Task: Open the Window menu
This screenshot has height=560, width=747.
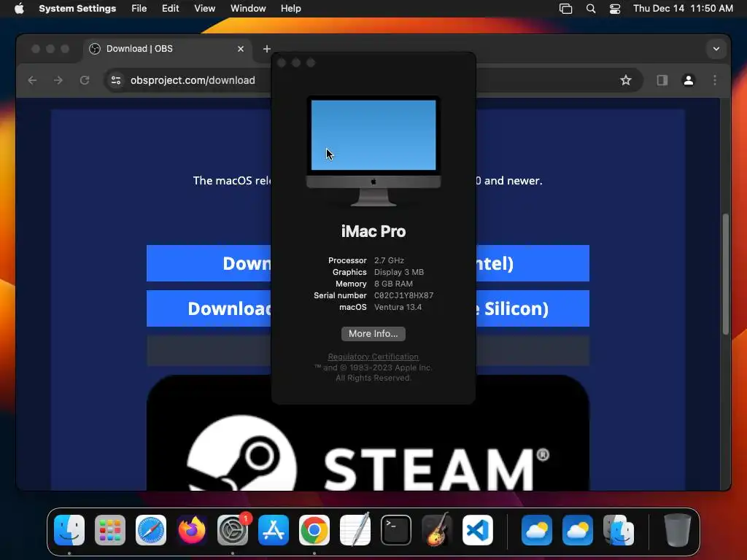Action: coord(248,9)
